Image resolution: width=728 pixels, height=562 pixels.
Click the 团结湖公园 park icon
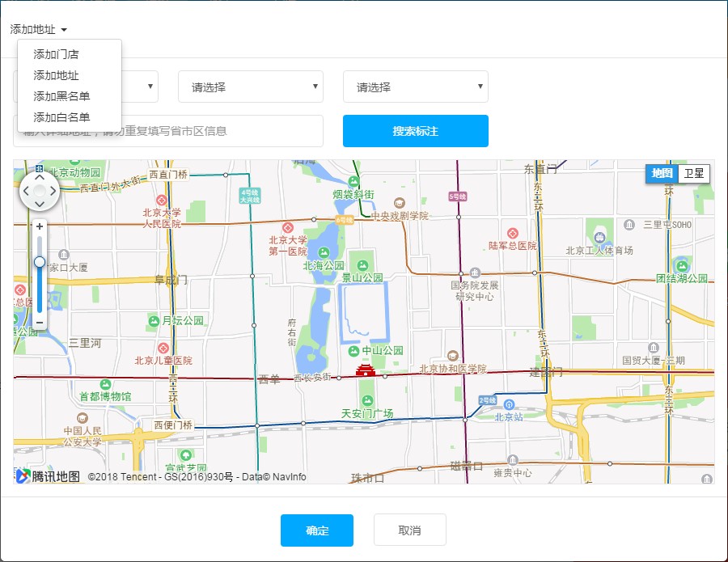point(682,266)
